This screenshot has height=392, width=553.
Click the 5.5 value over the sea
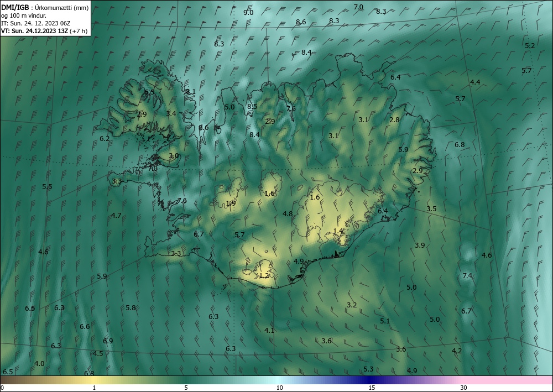tap(47, 187)
